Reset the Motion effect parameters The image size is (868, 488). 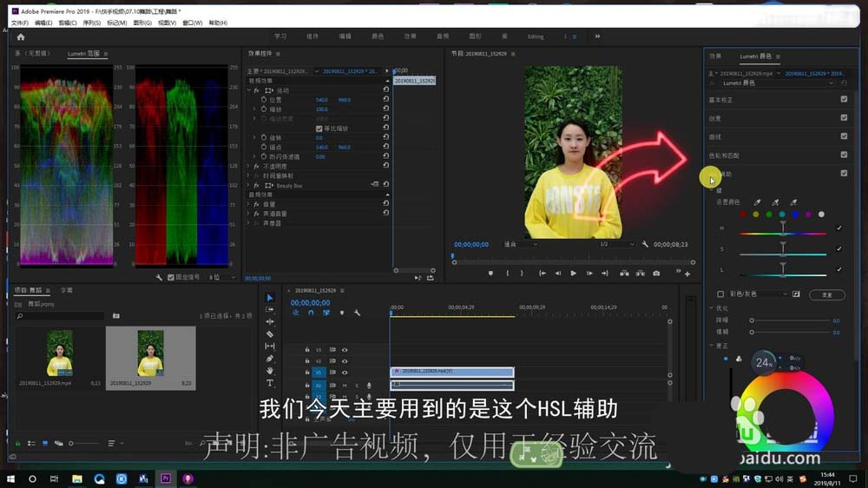coord(386,89)
